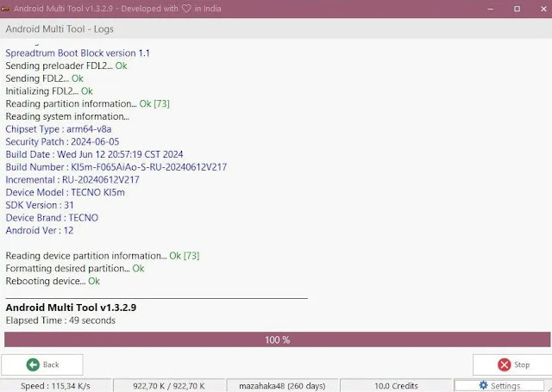The width and height of the screenshot is (552, 392).
Task: Click the Spreadtrum Boot Block version line
Action: pyautogui.click(x=78, y=53)
